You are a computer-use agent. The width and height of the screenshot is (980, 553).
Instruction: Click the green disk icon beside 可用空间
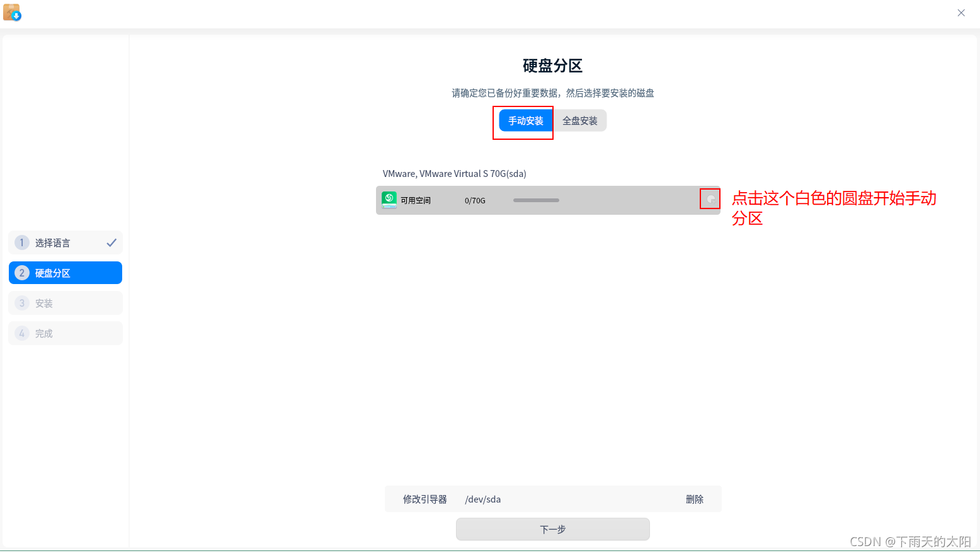(x=389, y=200)
